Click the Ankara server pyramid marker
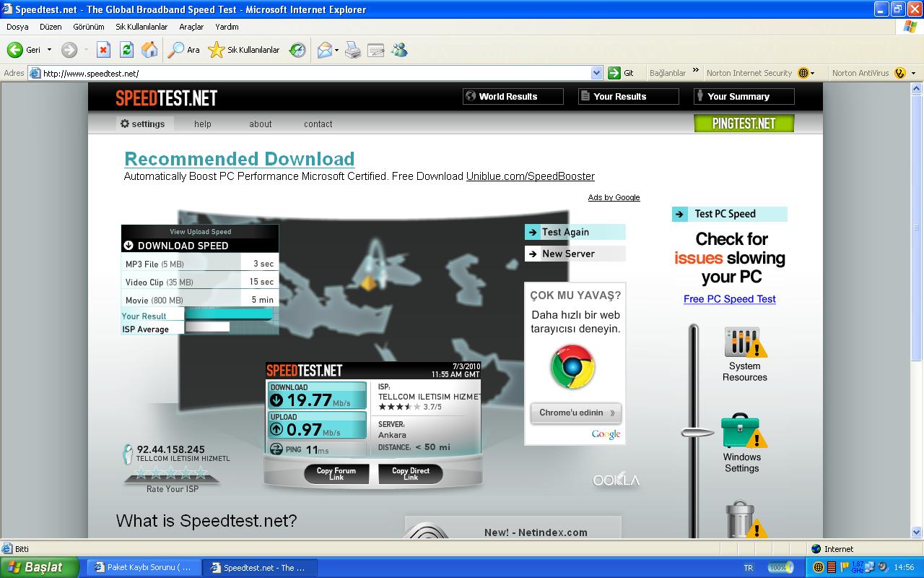 tap(369, 283)
